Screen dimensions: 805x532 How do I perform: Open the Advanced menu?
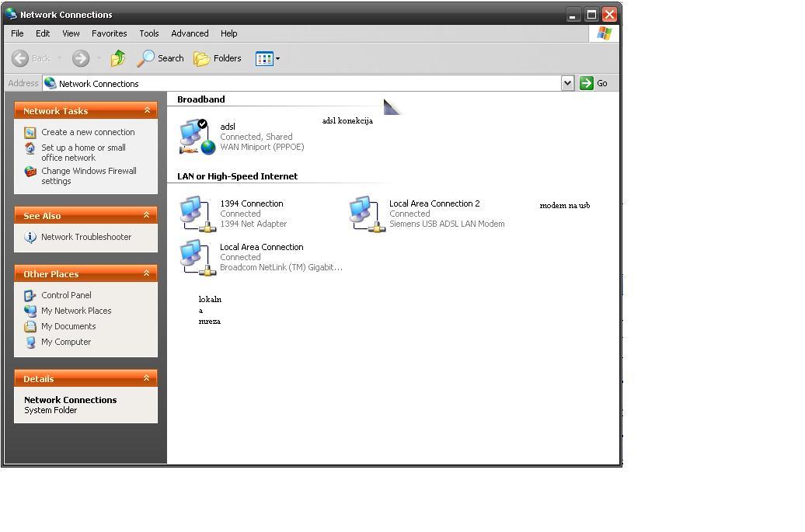point(190,33)
